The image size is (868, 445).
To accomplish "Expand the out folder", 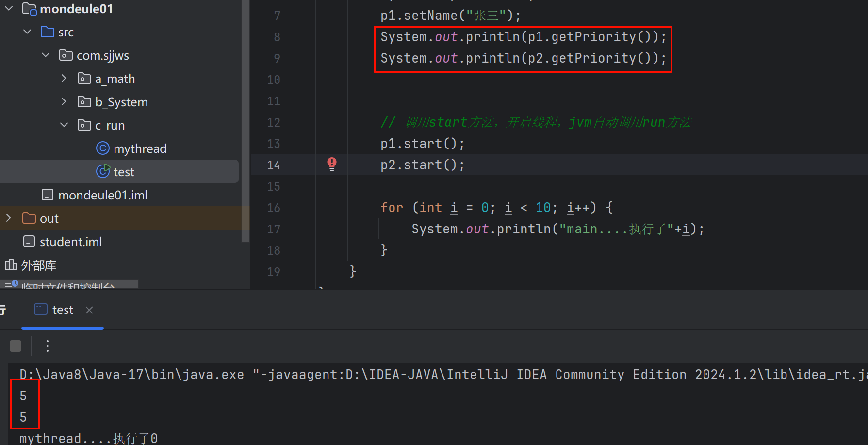I will (x=9, y=218).
